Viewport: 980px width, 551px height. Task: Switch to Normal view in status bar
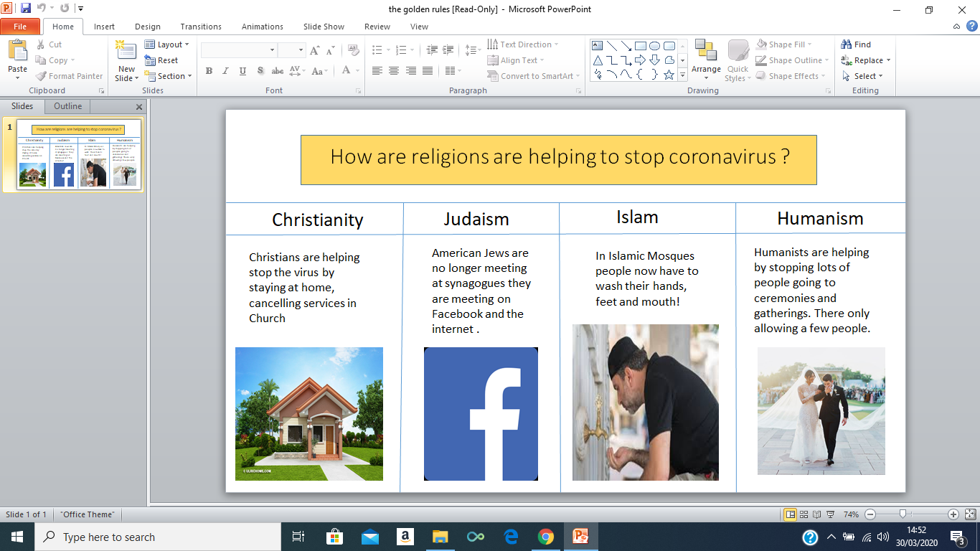coord(791,514)
